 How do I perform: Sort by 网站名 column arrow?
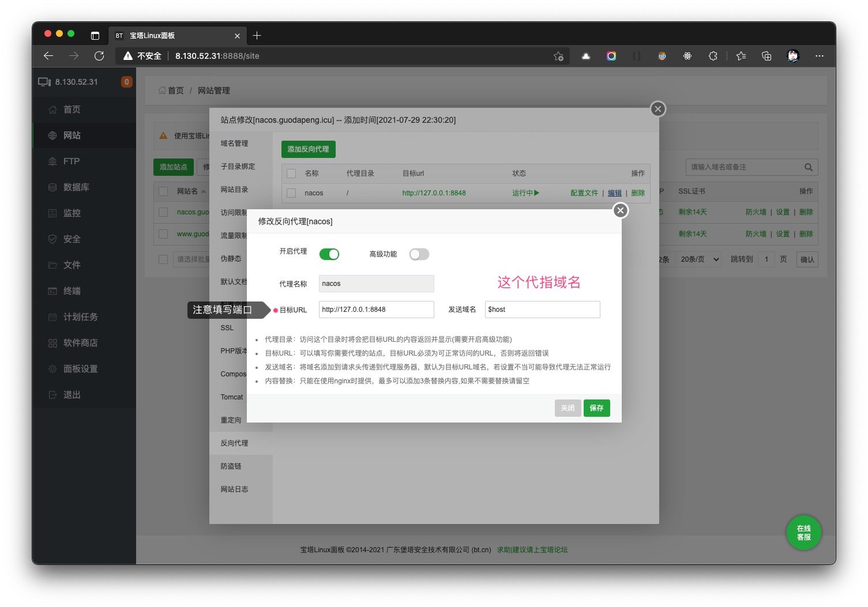204,191
